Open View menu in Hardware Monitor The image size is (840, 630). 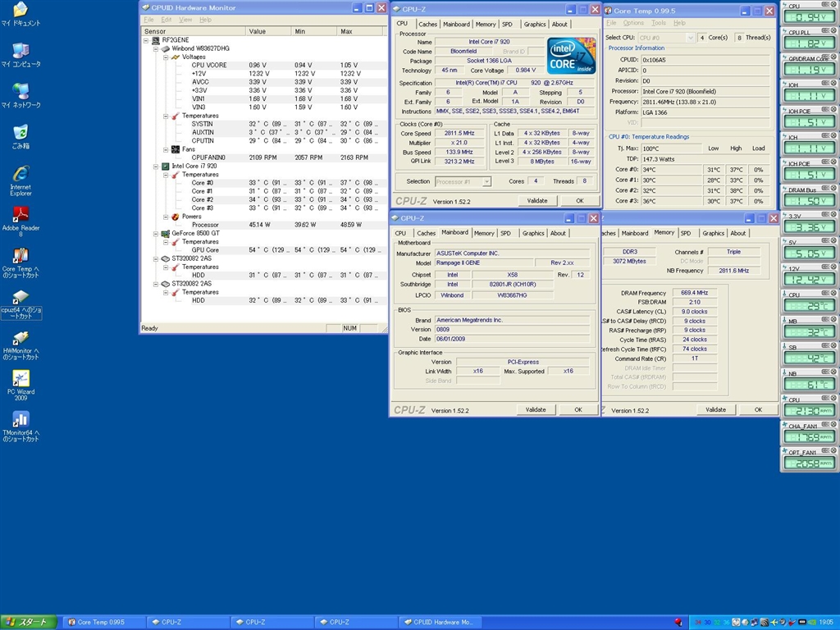[x=185, y=20]
